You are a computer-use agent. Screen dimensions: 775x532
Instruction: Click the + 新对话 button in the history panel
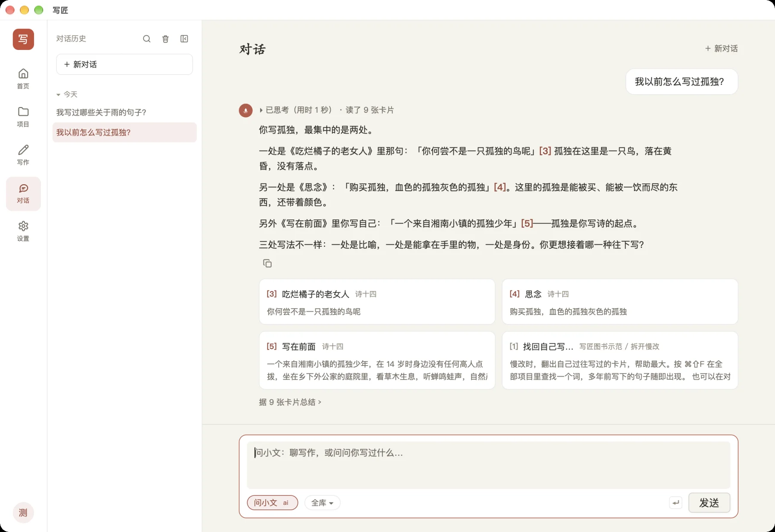click(124, 64)
